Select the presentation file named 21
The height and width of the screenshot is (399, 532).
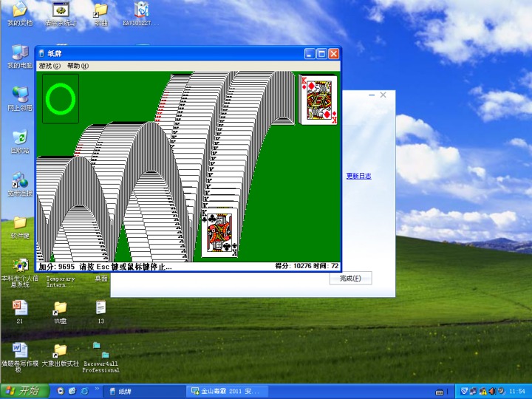[20, 312]
